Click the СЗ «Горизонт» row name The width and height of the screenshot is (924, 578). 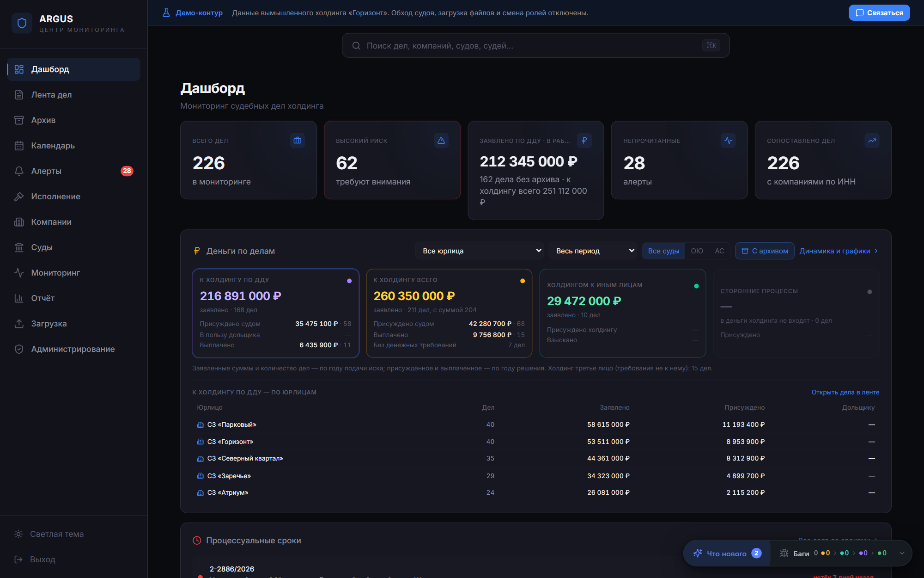pyautogui.click(x=230, y=442)
